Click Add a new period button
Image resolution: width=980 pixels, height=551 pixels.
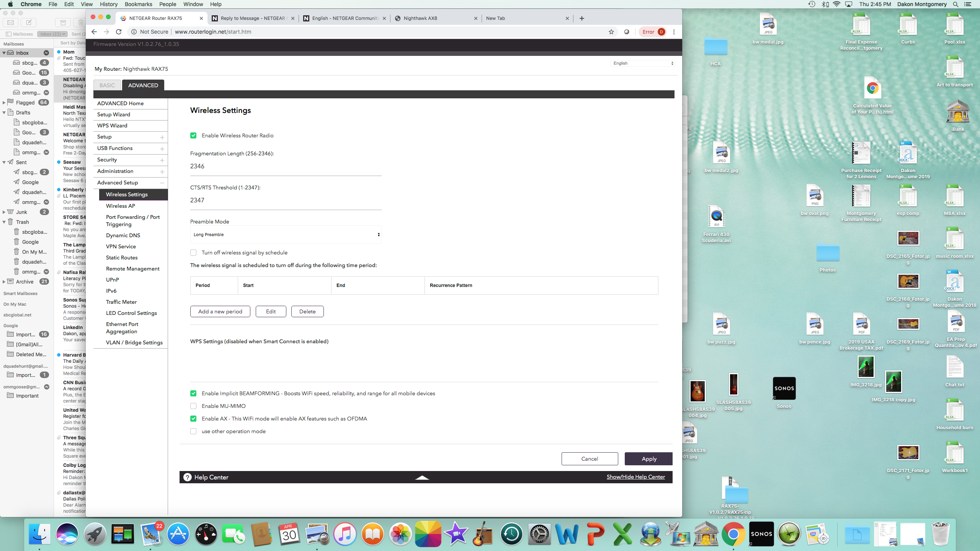click(x=220, y=311)
